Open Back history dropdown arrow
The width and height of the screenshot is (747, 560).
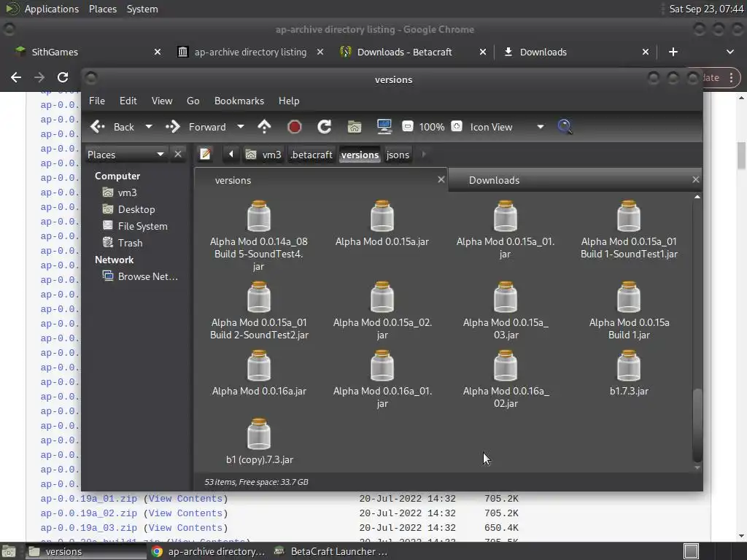[149, 127]
